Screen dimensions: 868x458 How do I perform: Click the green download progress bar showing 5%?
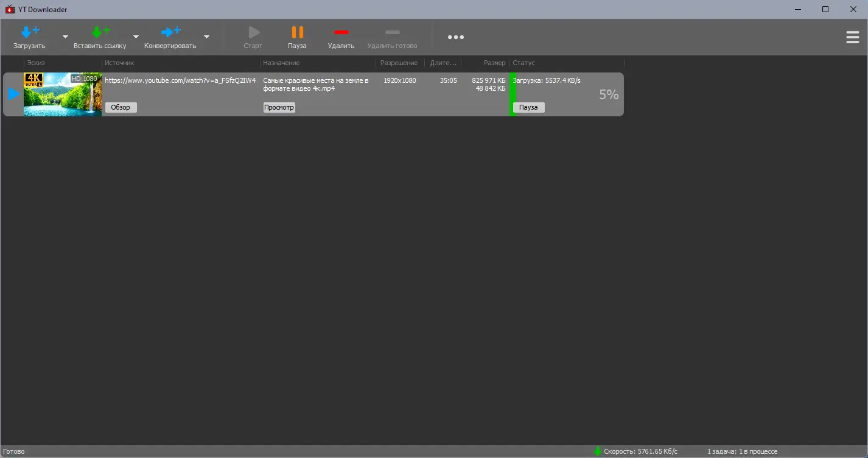[512, 94]
